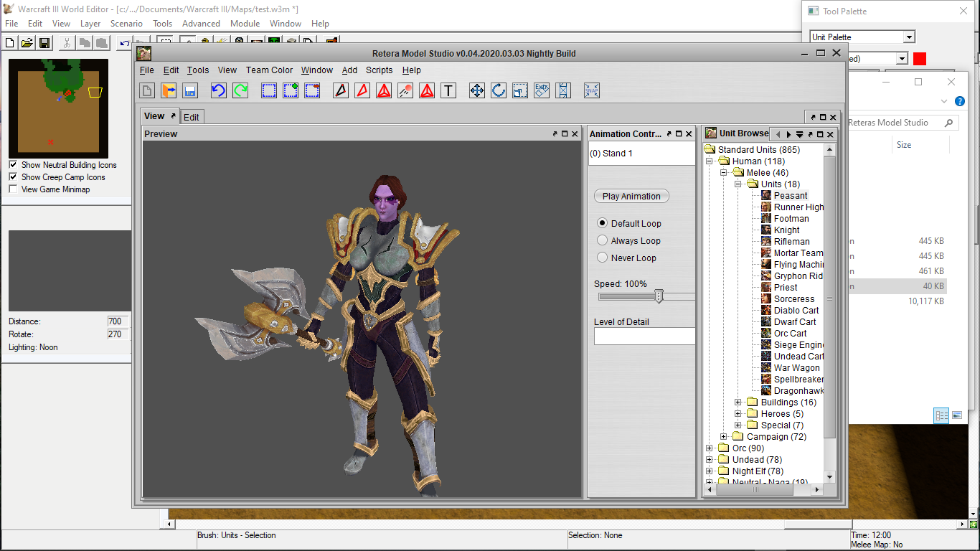Expand the Campaign (72) folder
This screenshot has width=980, height=551.
click(724, 437)
